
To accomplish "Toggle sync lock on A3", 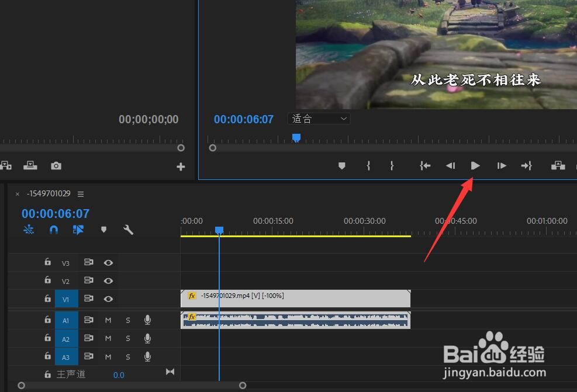I will pos(89,356).
